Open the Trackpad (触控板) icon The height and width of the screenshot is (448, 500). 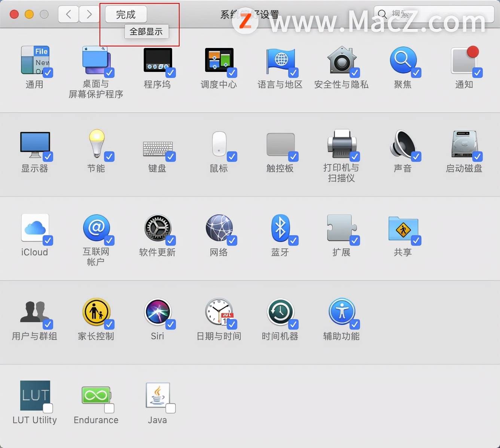[280, 145]
